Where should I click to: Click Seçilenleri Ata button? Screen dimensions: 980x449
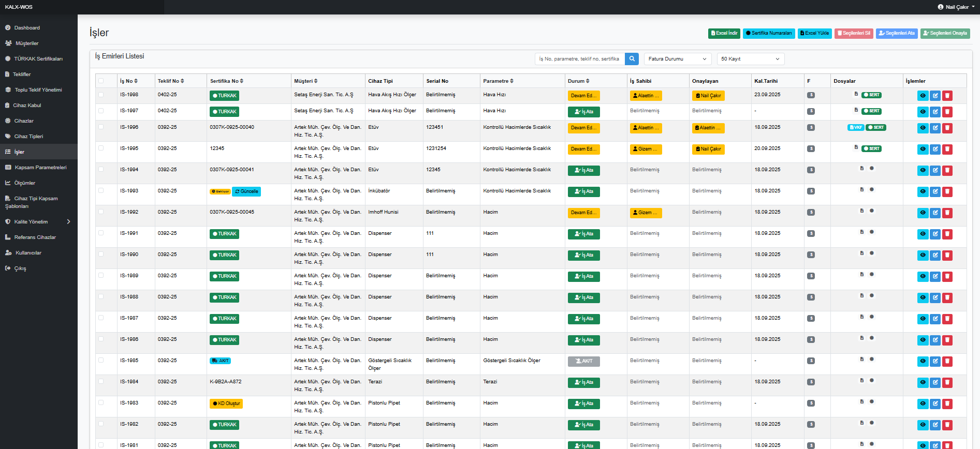tap(897, 33)
